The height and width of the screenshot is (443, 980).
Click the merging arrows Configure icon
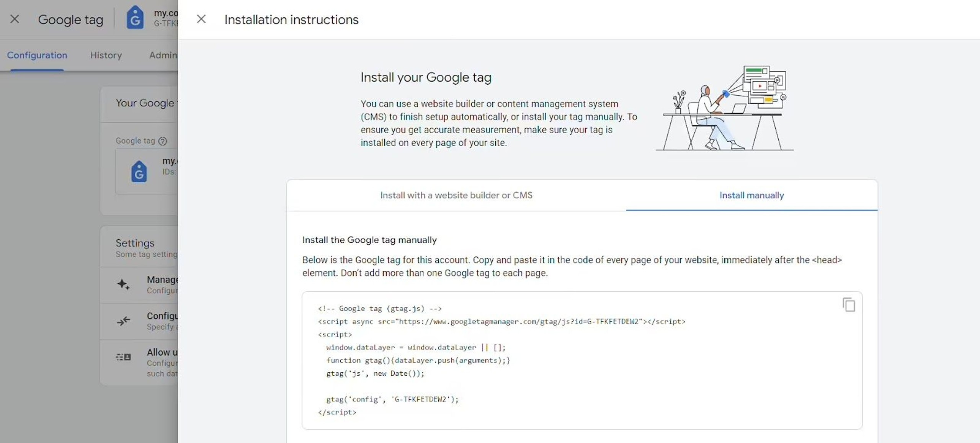click(x=123, y=320)
